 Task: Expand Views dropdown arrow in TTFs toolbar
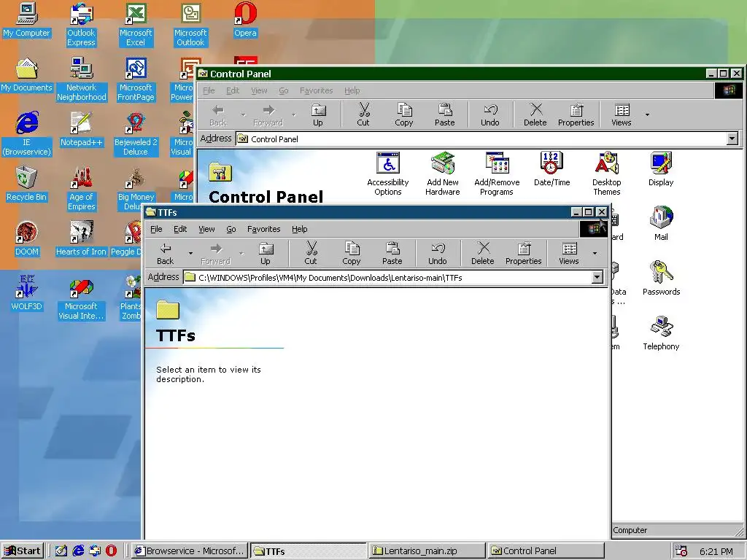click(595, 253)
